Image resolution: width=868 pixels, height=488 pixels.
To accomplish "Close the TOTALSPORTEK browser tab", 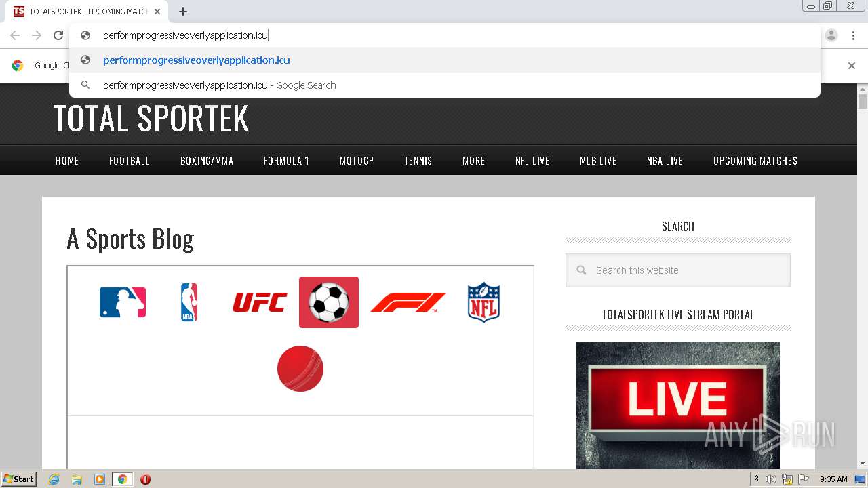I will (x=157, y=12).
